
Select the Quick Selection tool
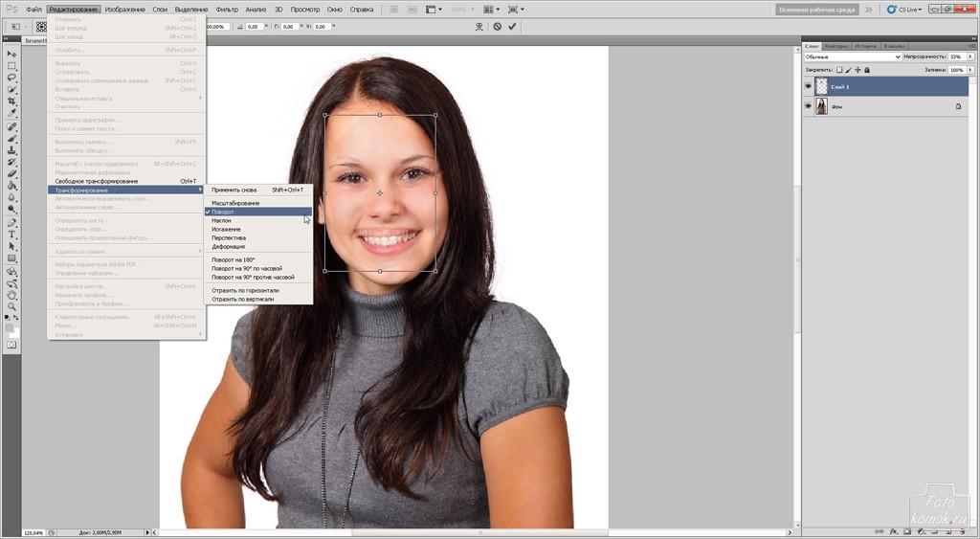(x=11, y=90)
